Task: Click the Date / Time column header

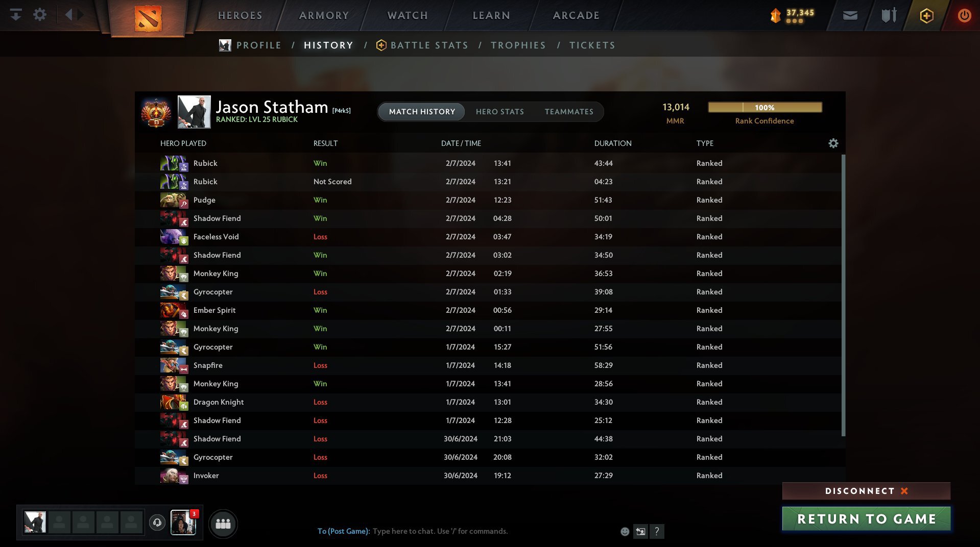Action: [461, 143]
